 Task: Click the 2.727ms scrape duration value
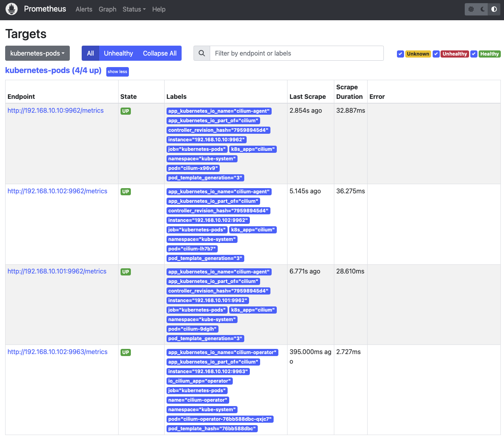pyautogui.click(x=349, y=352)
